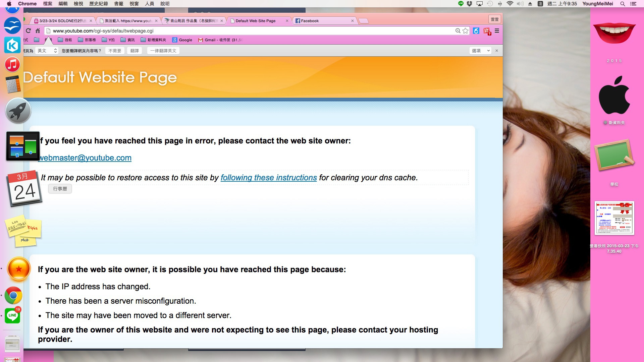Click the home button in toolbar
Screen dimensions: 644x362
pyautogui.click(x=38, y=31)
